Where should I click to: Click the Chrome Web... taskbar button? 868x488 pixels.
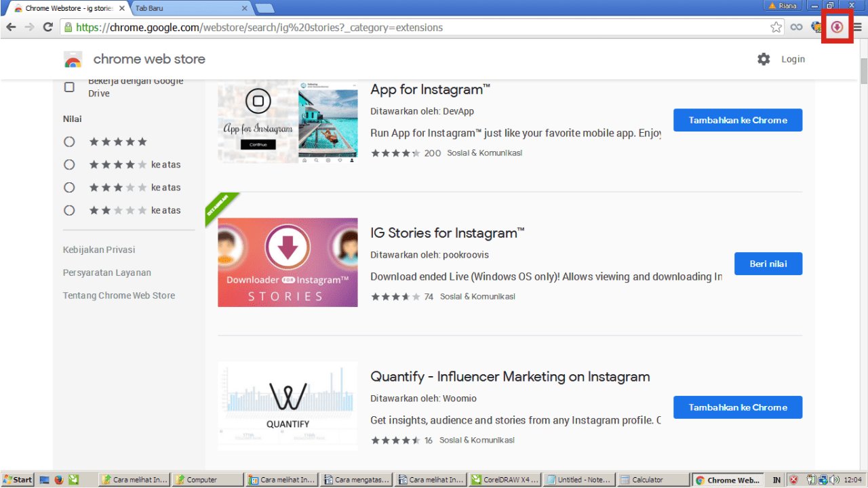728,480
